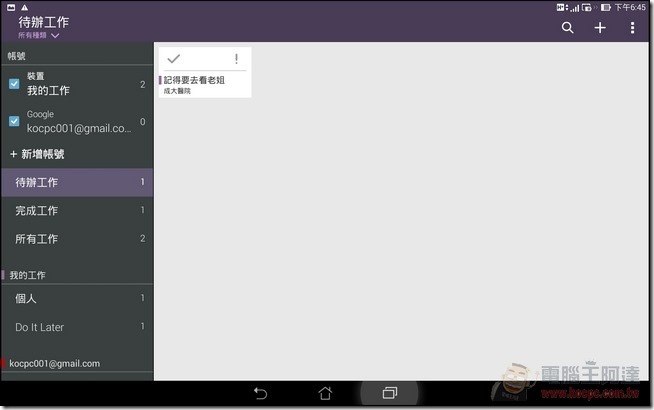
Task: Check the 下午6:45 clock in status bar
Action: [630, 7]
